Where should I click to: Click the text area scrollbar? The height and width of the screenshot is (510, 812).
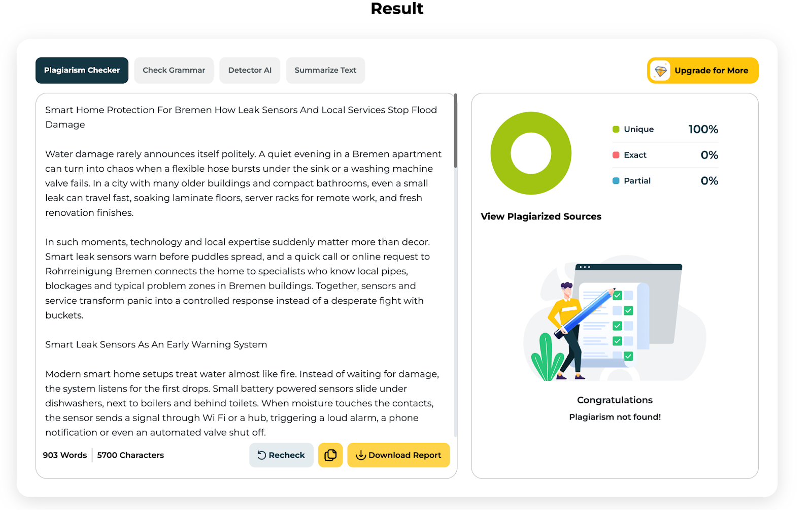455,132
